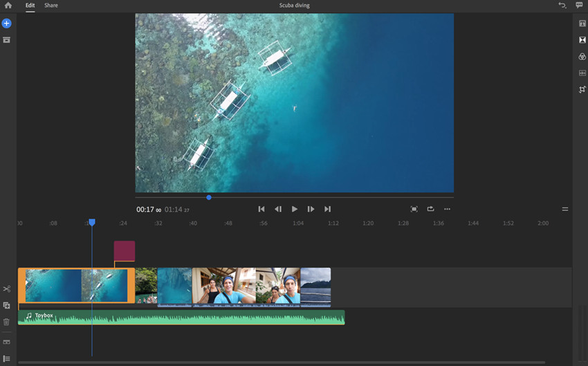
Task: Open the Transitions panel icon
Action: 582,39
